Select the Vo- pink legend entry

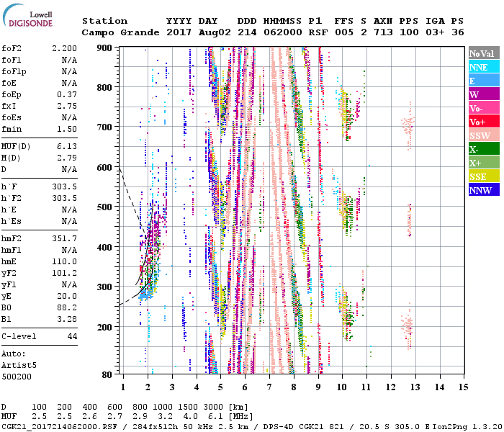click(x=484, y=109)
